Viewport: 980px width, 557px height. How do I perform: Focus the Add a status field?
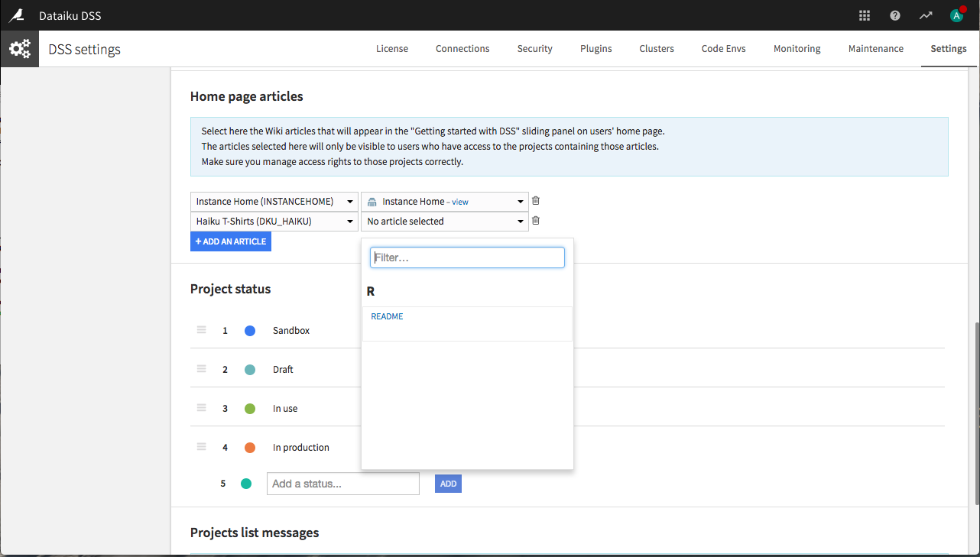click(343, 484)
